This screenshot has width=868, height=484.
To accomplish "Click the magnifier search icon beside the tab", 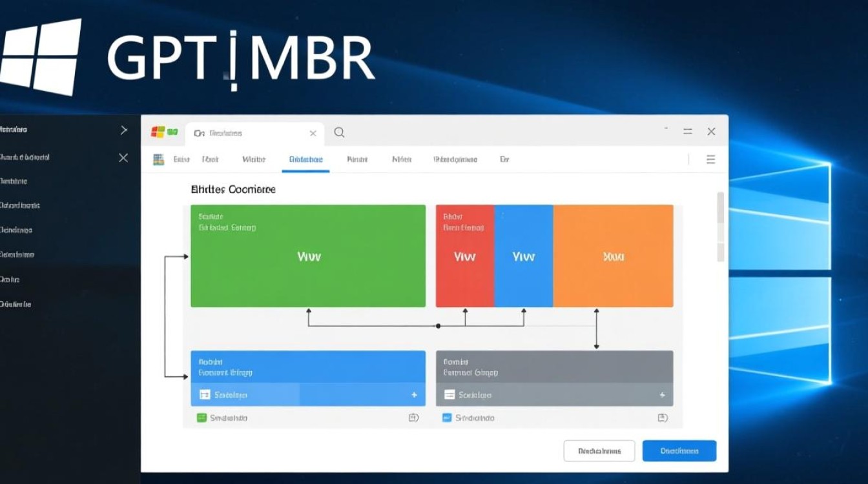I will click(x=339, y=132).
